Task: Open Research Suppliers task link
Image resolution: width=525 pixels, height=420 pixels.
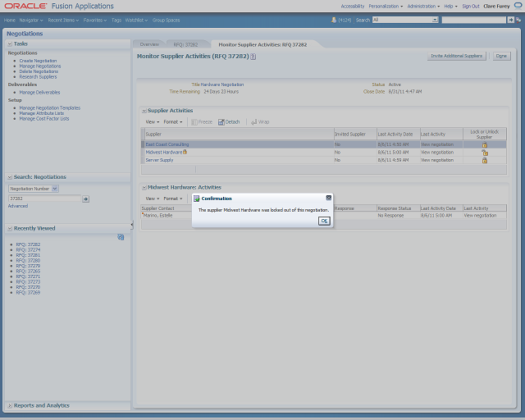Action: (x=38, y=76)
